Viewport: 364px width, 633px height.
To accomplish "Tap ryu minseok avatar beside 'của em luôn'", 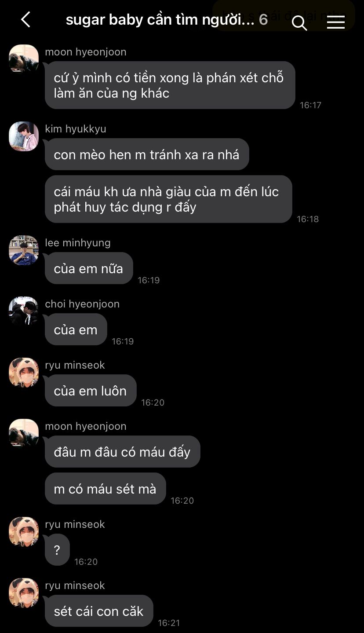I will [x=24, y=373].
